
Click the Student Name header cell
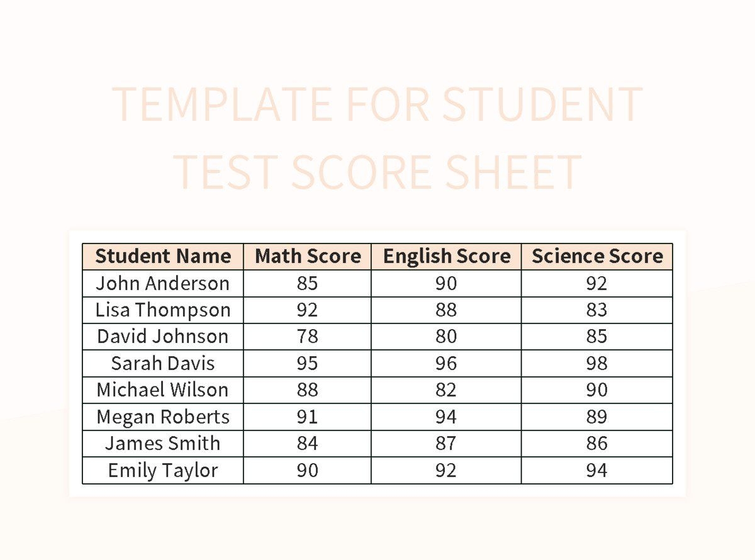point(163,257)
